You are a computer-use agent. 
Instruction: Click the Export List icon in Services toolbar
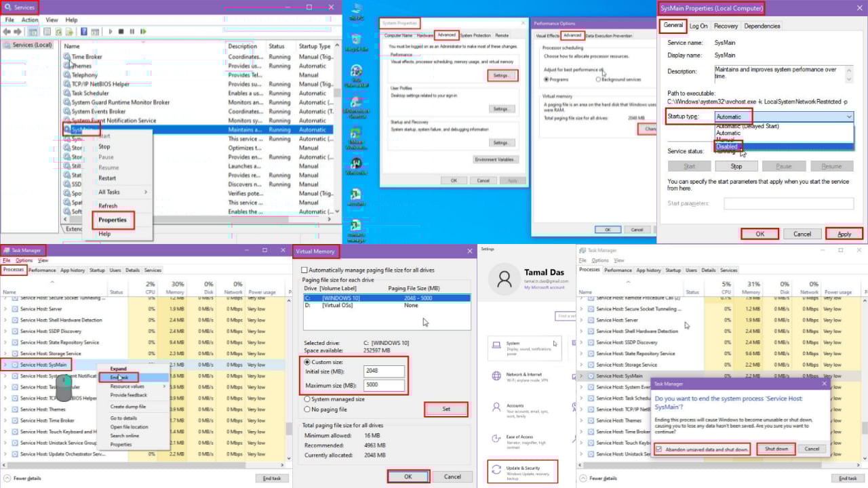click(x=70, y=32)
